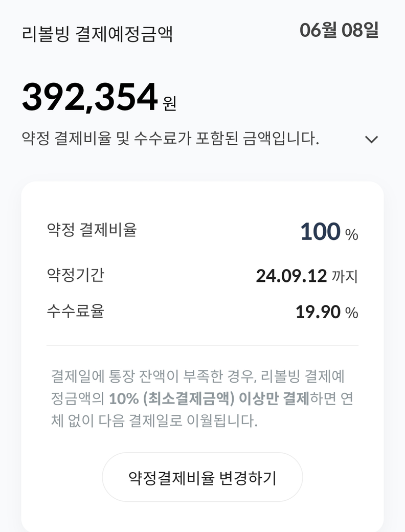
Task: Click the 리볼빙 결제예정금액 heading
Action: pyautogui.click(x=97, y=34)
